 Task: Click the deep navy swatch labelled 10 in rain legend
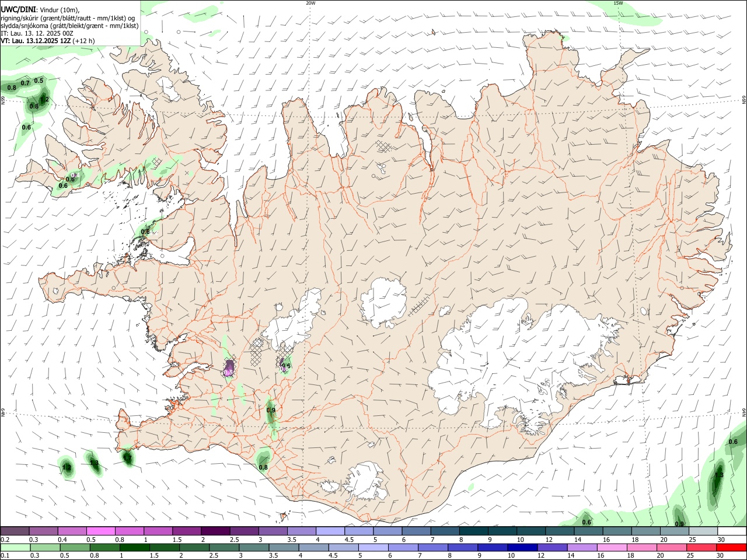[522, 548]
